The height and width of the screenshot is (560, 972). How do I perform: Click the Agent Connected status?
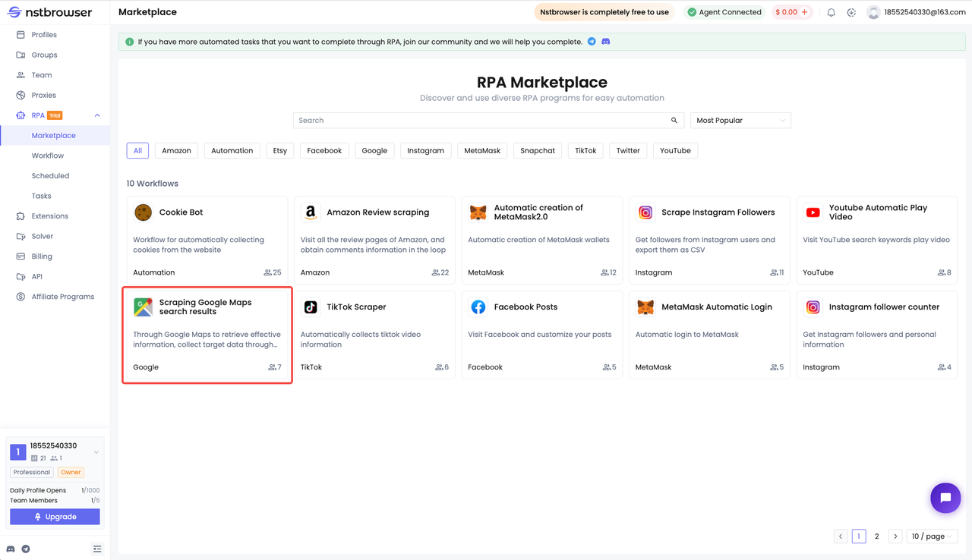[724, 12]
